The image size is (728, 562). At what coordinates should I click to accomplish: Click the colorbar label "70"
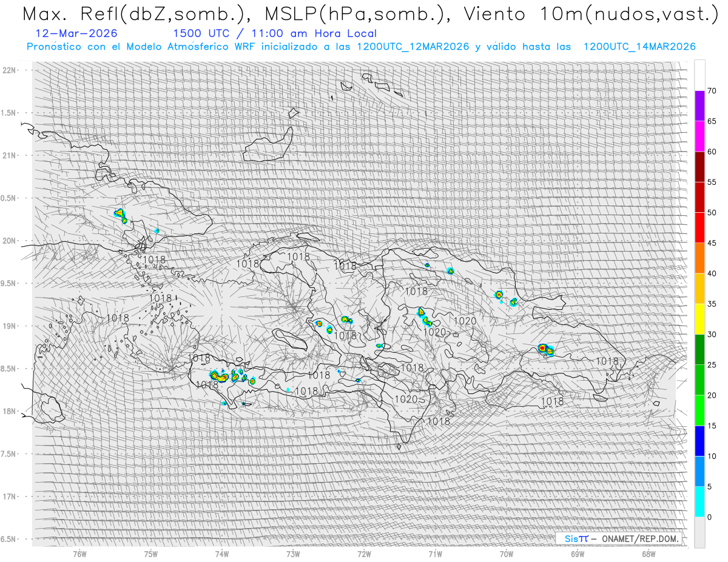click(x=712, y=91)
